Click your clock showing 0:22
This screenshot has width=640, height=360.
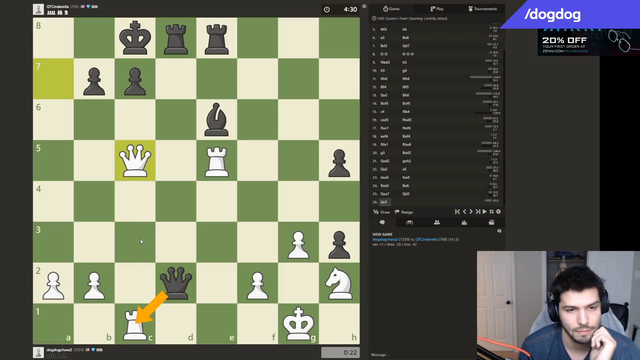340,352
